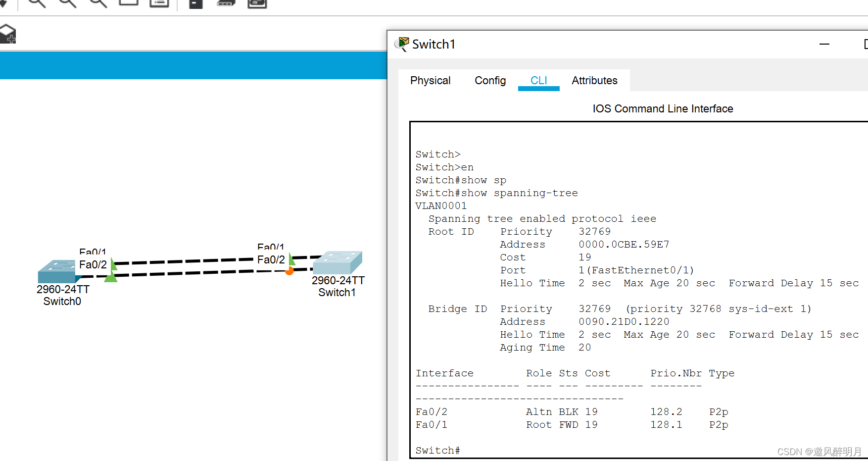
Task: Click the Bridge ID label
Action: tap(458, 309)
